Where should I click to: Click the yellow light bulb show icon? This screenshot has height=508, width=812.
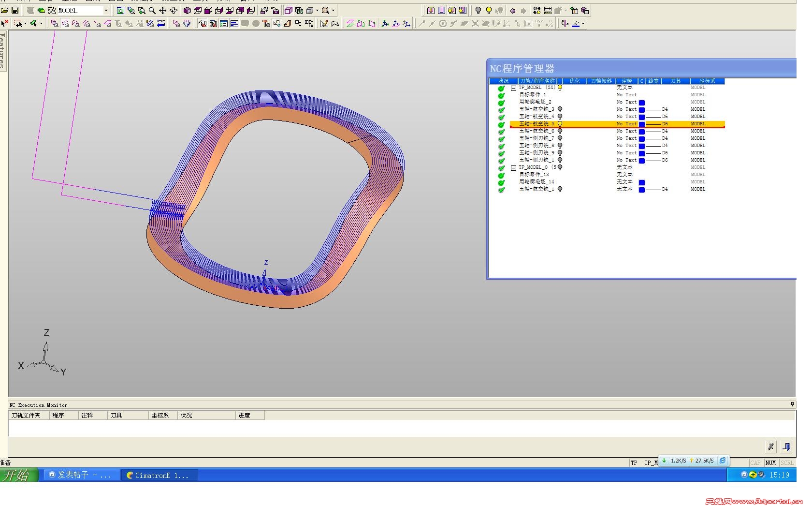point(489,10)
